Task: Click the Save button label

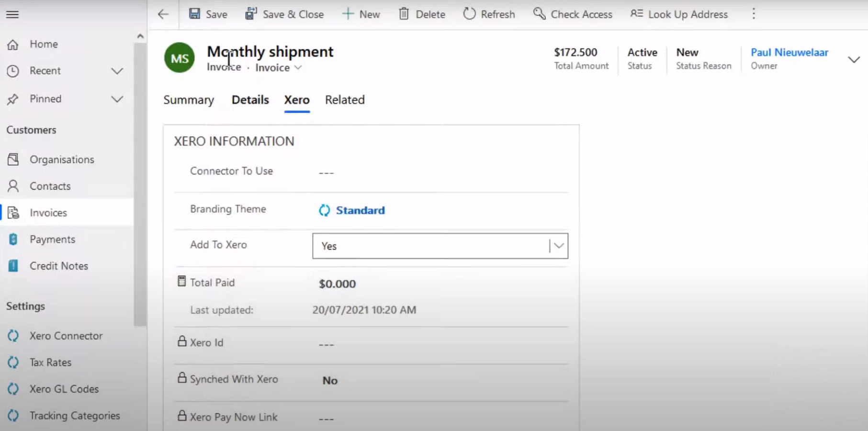Action: point(216,14)
